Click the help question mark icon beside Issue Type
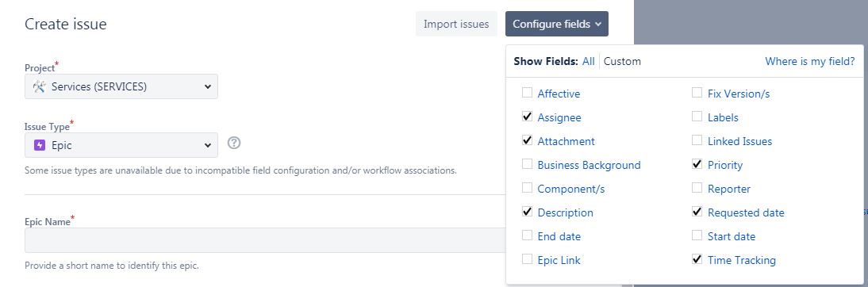This screenshot has height=287, width=868. [234, 143]
